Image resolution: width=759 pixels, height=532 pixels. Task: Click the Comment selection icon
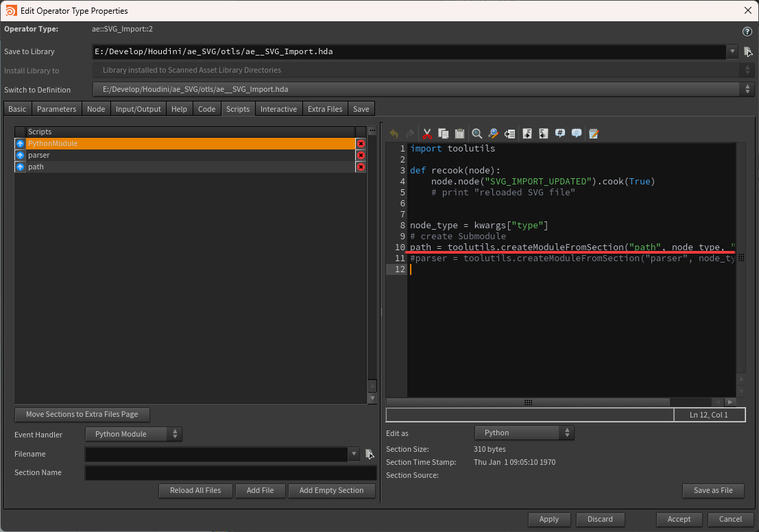click(560, 134)
